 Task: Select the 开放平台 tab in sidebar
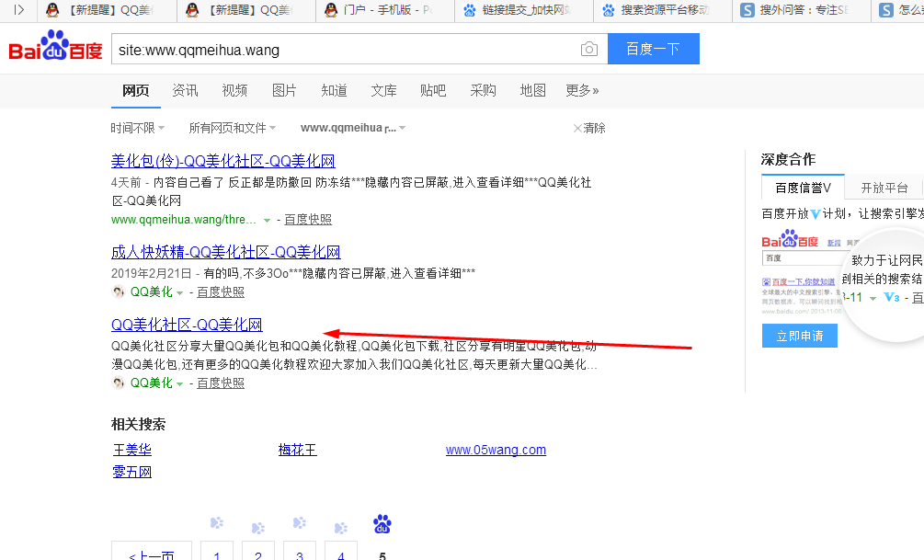point(884,188)
